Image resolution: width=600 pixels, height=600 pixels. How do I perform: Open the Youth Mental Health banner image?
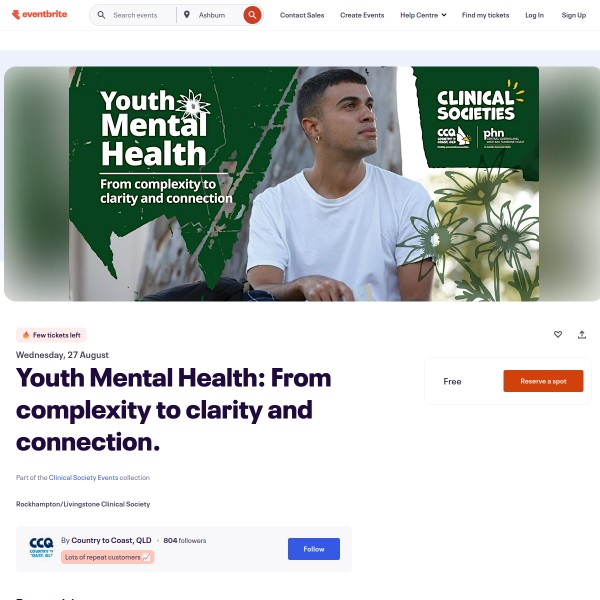[304, 184]
